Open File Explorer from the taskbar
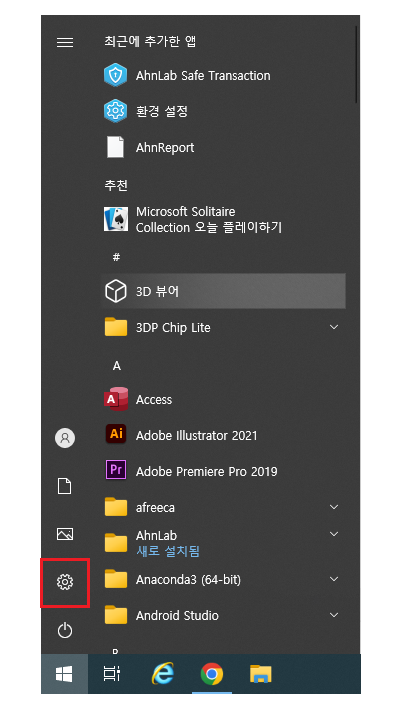The image size is (399, 710). coord(261,675)
